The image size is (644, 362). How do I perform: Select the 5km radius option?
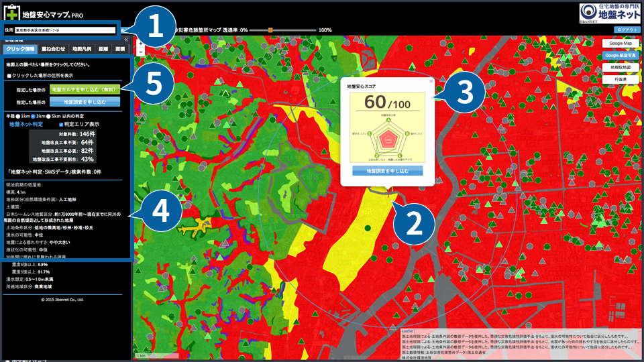coord(48,117)
